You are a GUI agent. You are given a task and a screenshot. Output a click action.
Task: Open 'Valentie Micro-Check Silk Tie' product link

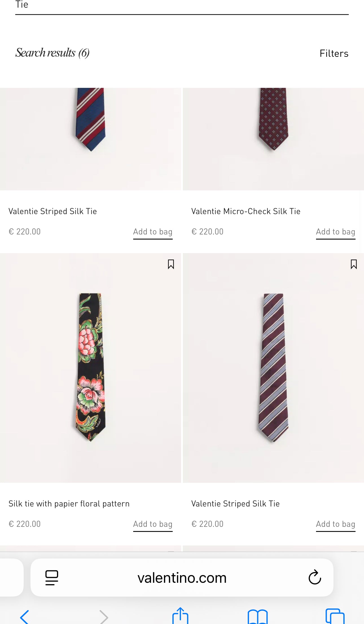tap(245, 211)
